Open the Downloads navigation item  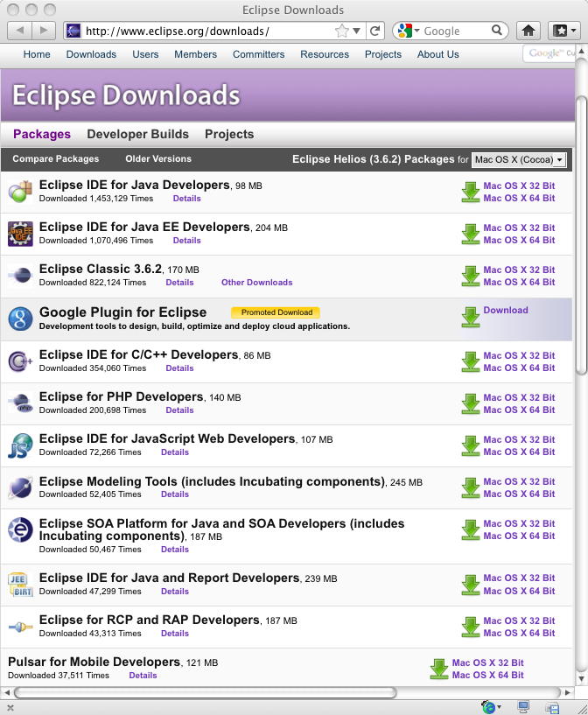pos(91,54)
